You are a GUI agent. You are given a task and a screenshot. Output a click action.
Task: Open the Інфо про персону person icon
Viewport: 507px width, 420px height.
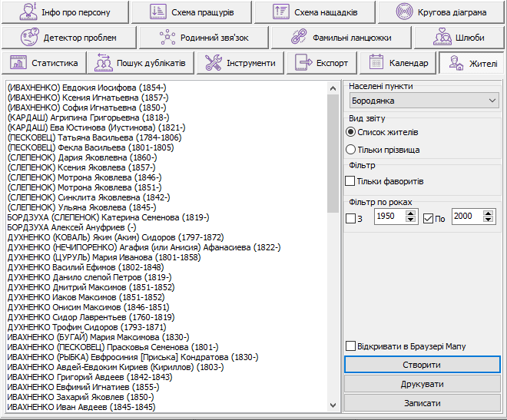[x=28, y=12]
